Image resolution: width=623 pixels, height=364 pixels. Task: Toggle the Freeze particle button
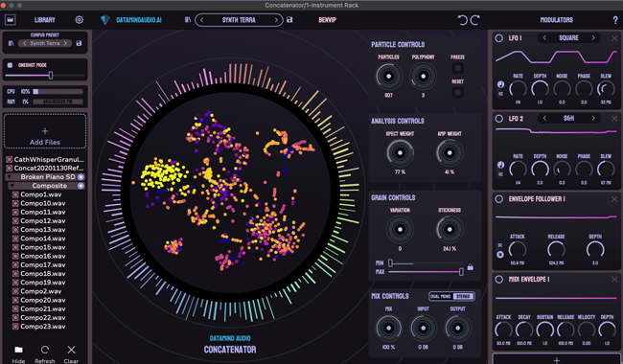coord(458,68)
